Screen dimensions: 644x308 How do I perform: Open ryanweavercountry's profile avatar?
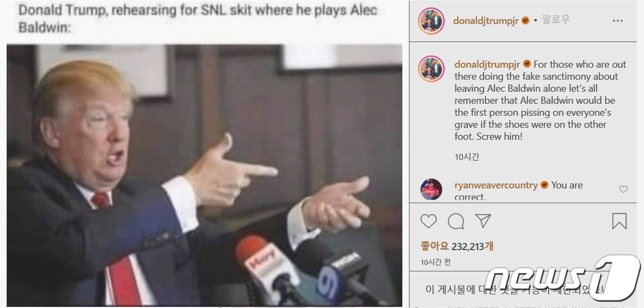tap(431, 189)
